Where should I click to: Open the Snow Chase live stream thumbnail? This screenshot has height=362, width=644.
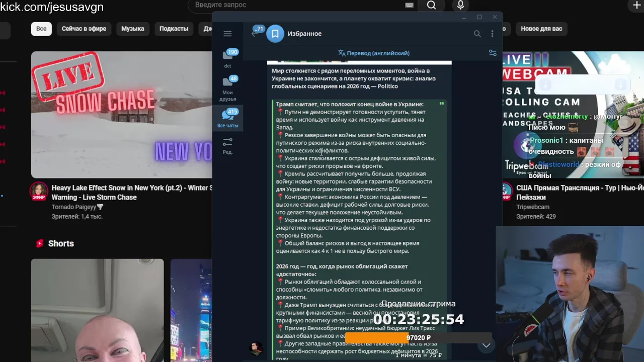(x=121, y=115)
